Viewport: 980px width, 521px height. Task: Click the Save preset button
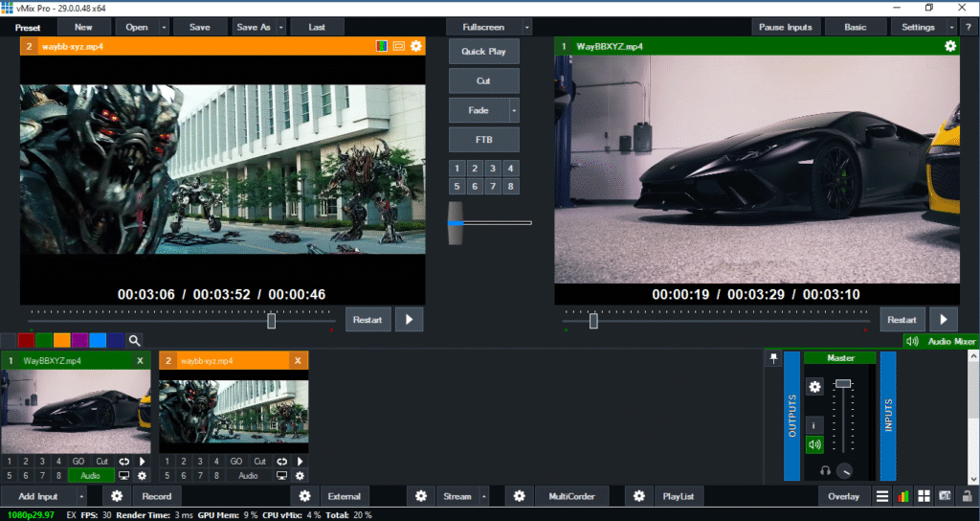200,27
